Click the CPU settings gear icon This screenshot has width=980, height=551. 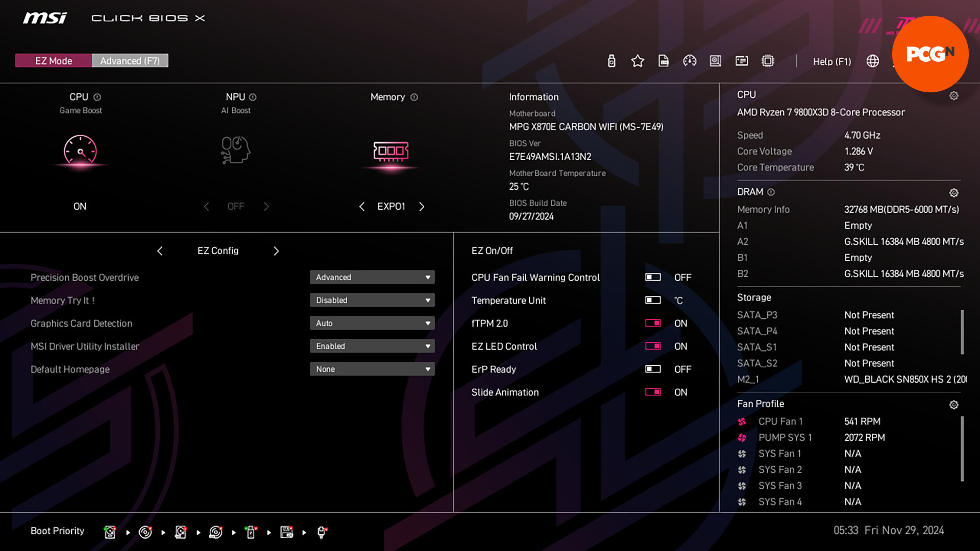[x=954, y=95]
